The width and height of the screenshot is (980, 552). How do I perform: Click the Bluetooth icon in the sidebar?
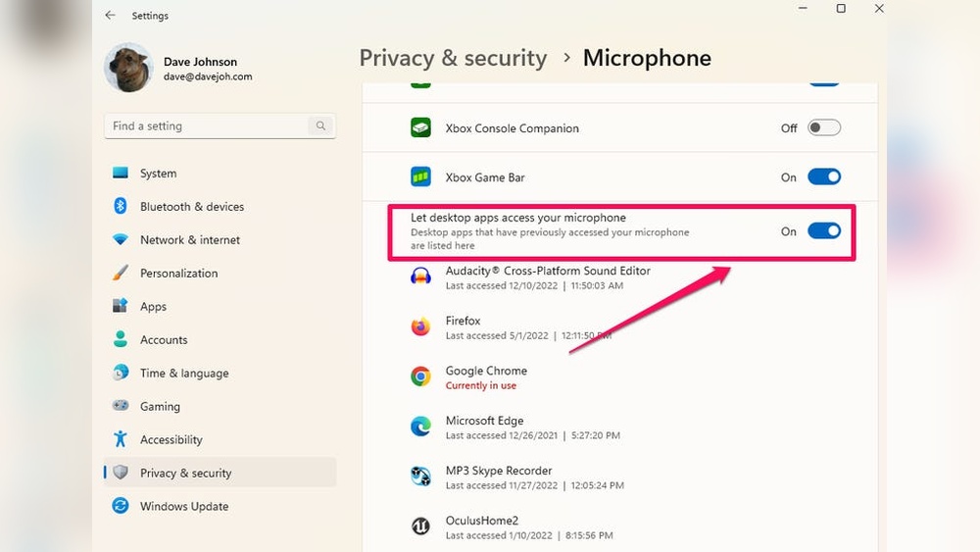120,206
